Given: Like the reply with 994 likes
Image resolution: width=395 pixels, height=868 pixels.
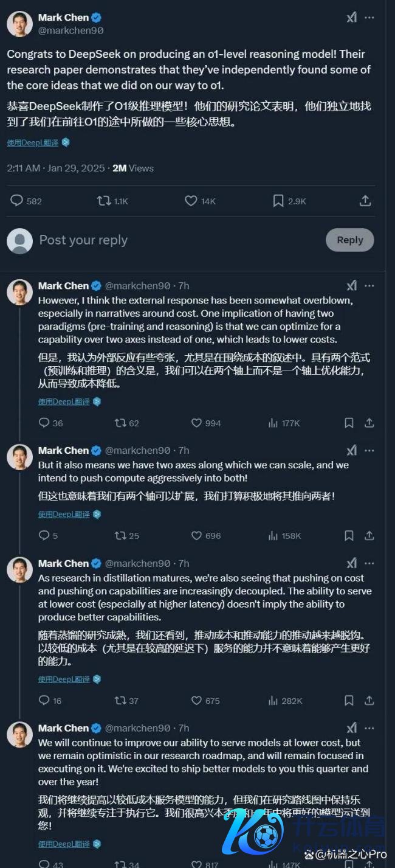Looking at the screenshot, I should [196, 423].
